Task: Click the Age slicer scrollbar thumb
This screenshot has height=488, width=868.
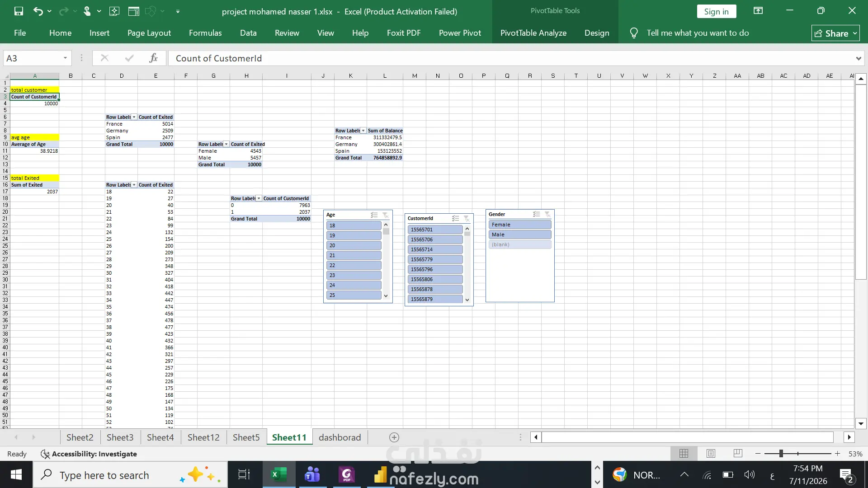Action: tap(386, 231)
